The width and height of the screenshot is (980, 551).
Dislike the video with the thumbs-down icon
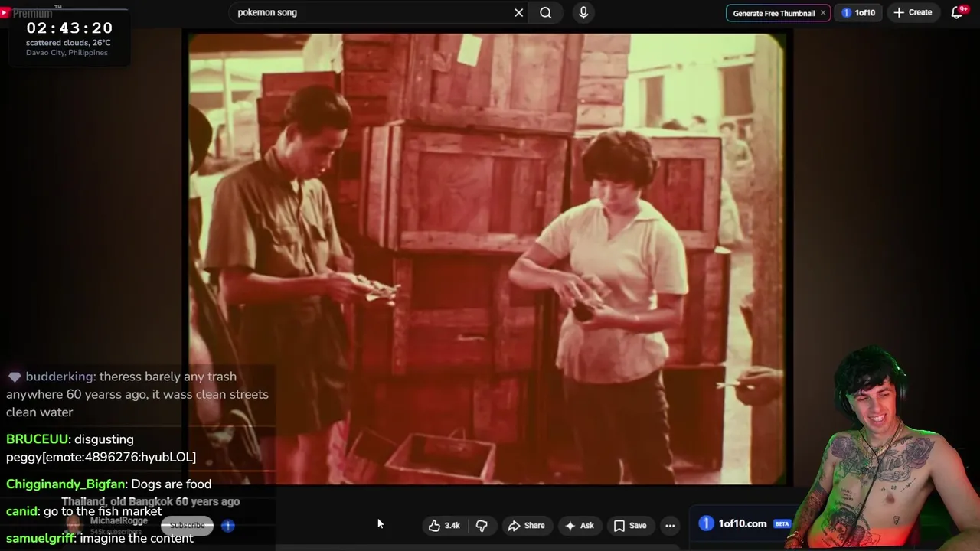(x=482, y=525)
